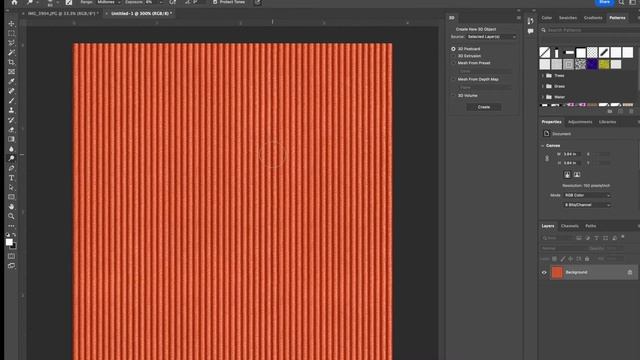Select the Type tool
Image resolution: width=640 pixels, height=360 pixels.
click(11, 178)
